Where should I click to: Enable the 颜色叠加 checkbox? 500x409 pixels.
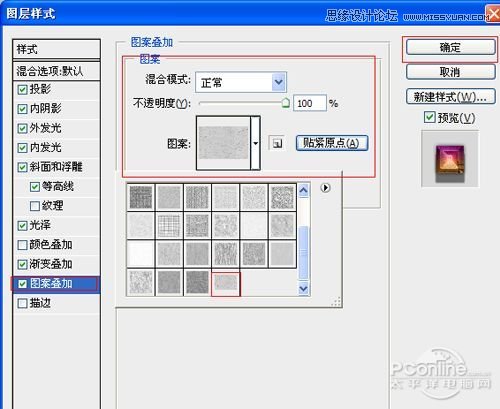click(22, 245)
